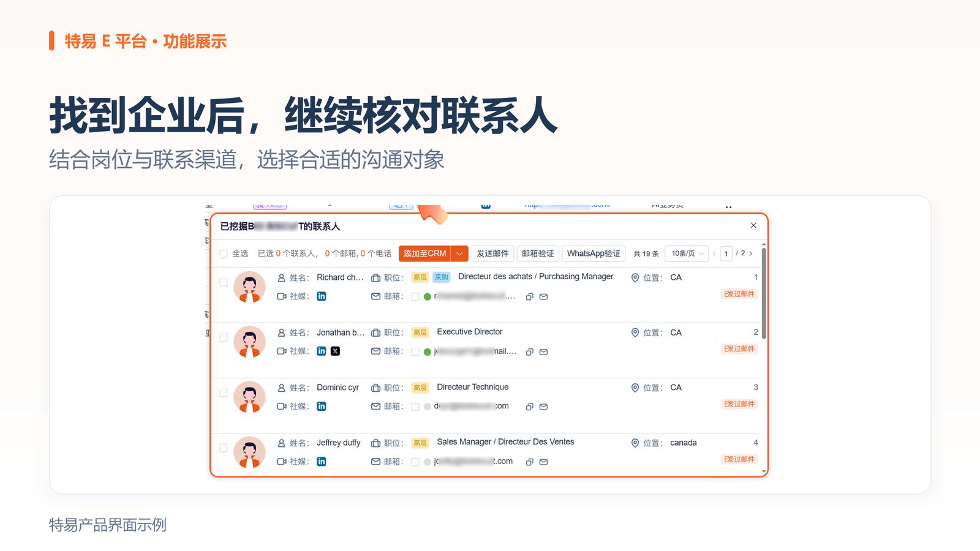This screenshot has width=980, height=551.
Task: Click 已发过邮件 tag in Dominic cyr row
Action: pyautogui.click(x=739, y=404)
